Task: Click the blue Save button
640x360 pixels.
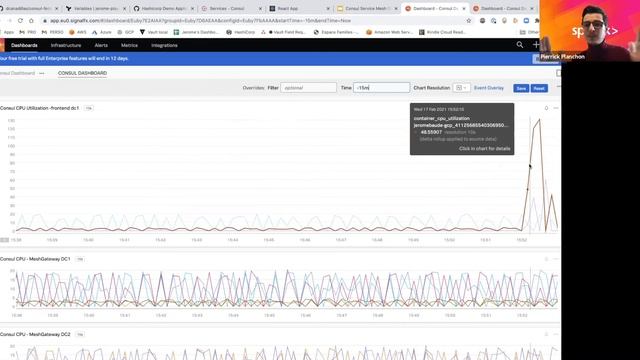Action: point(521,88)
